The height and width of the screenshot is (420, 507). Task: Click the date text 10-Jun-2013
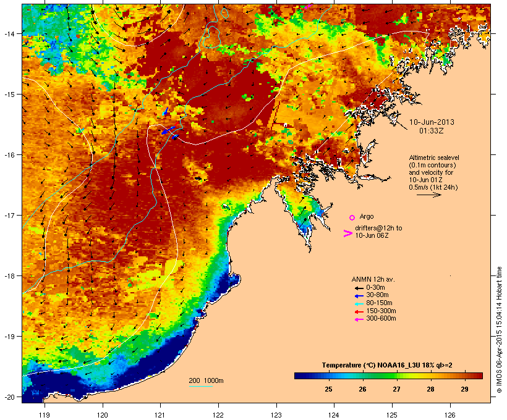pyautogui.click(x=432, y=122)
